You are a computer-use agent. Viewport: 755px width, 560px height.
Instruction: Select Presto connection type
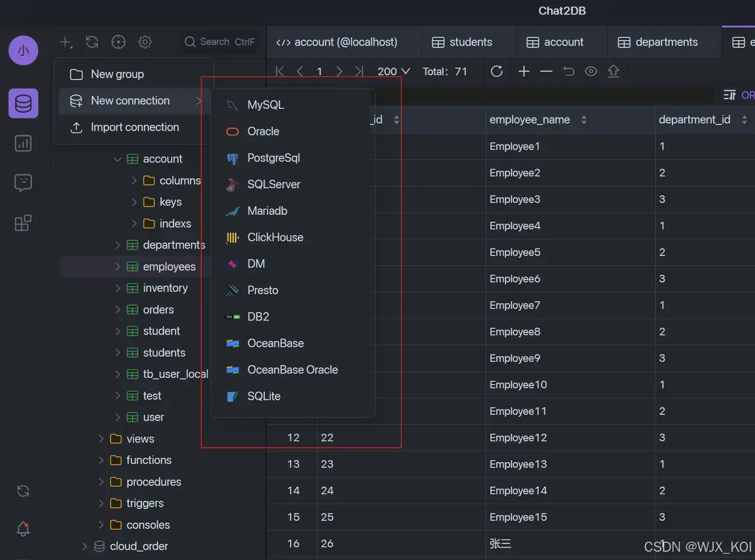coord(293,290)
